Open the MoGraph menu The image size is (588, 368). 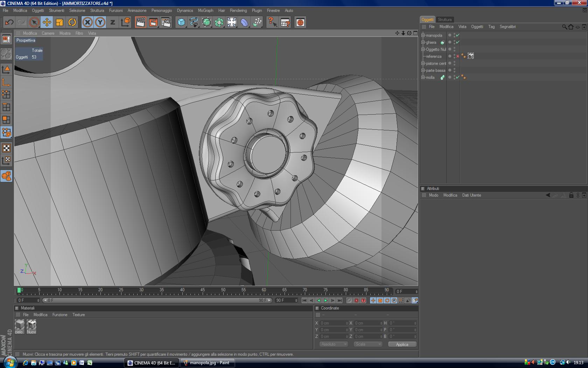[205, 11]
